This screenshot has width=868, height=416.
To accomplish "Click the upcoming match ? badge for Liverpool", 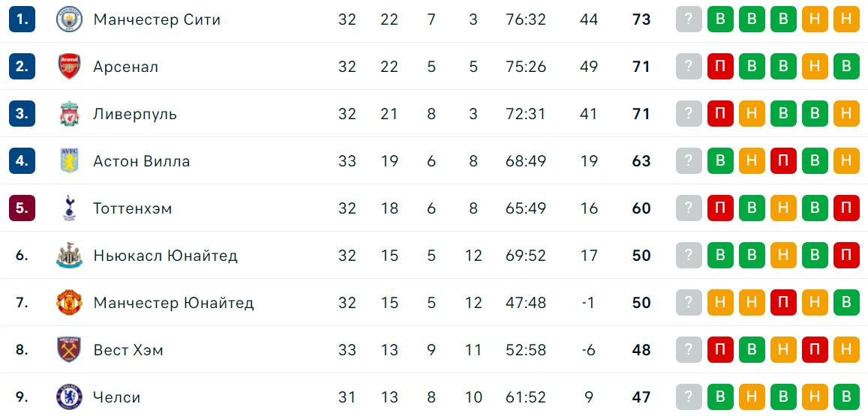I will [689, 114].
